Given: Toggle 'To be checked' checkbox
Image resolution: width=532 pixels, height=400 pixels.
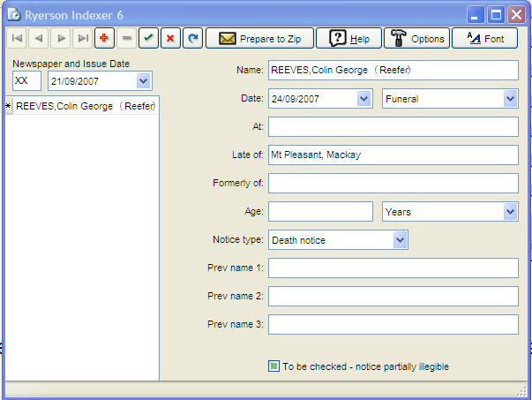Looking at the screenshot, I should click(274, 366).
